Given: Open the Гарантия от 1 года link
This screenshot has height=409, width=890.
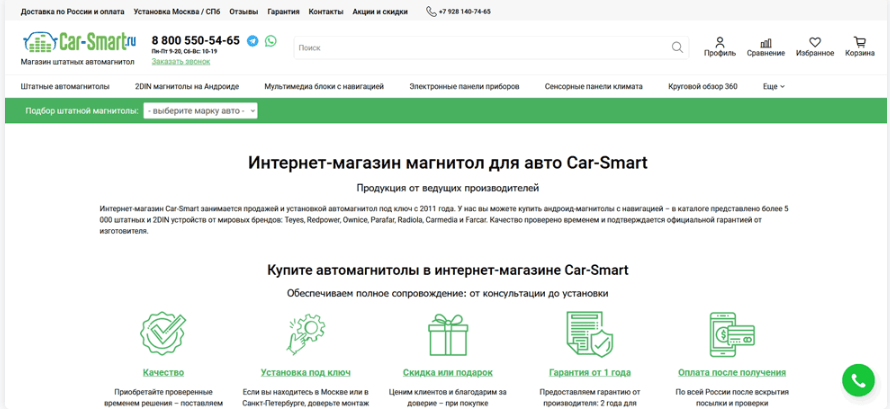Looking at the screenshot, I should point(590,373).
